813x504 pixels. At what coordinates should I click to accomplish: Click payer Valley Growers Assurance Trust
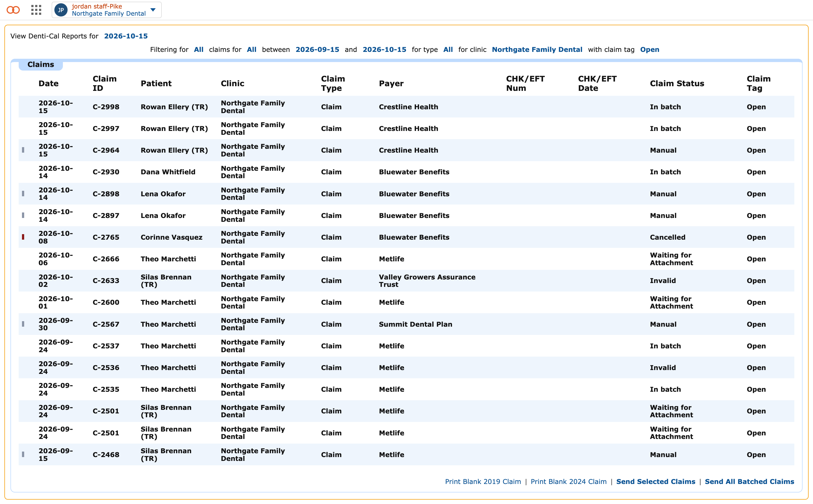click(x=427, y=281)
